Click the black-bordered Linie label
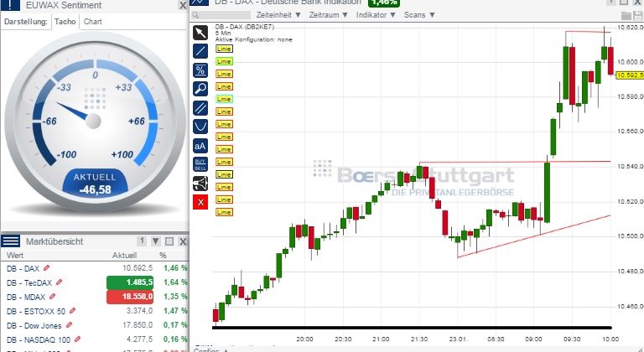Viewport: 644px width, 352px height. [x=224, y=174]
